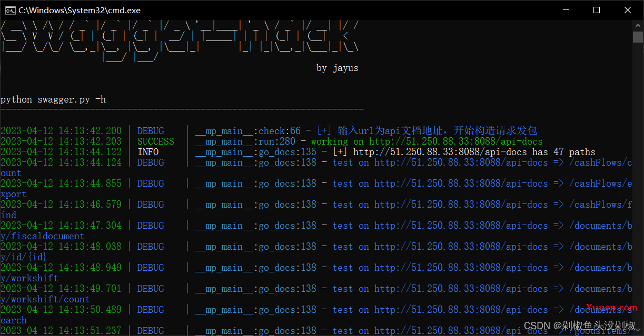Click the command "python swagger.py -h"
Screen dimensions: 644x336
click(x=53, y=99)
